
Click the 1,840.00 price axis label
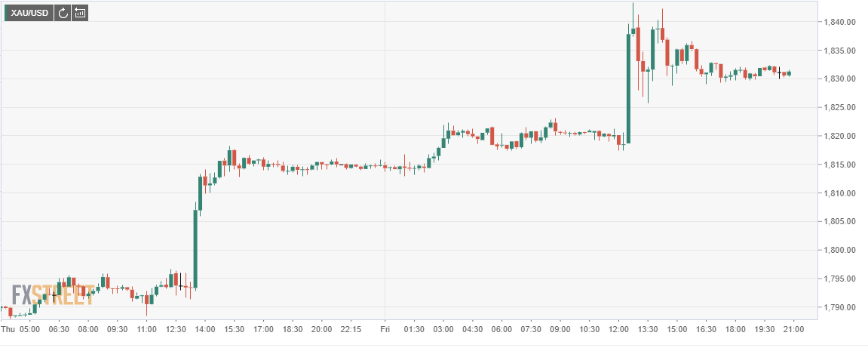(839, 22)
